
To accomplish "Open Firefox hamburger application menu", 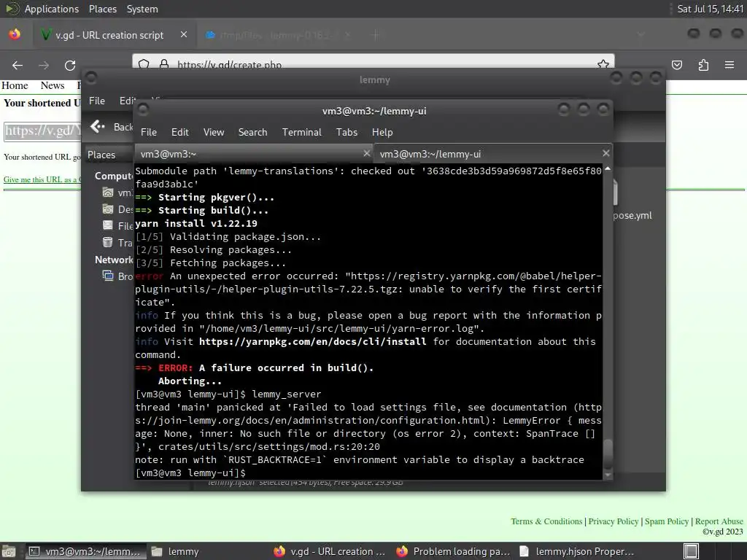I will (x=729, y=65).
